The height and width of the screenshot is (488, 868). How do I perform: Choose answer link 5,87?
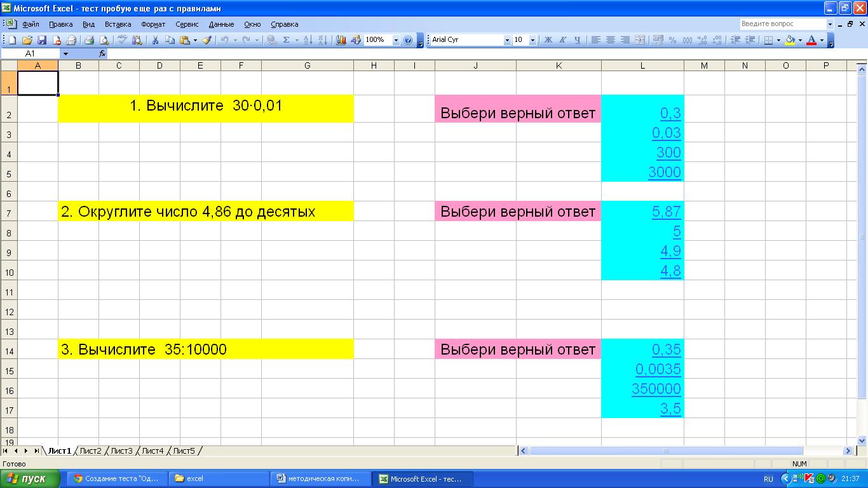pyautogui.click(x=667, y=212)
